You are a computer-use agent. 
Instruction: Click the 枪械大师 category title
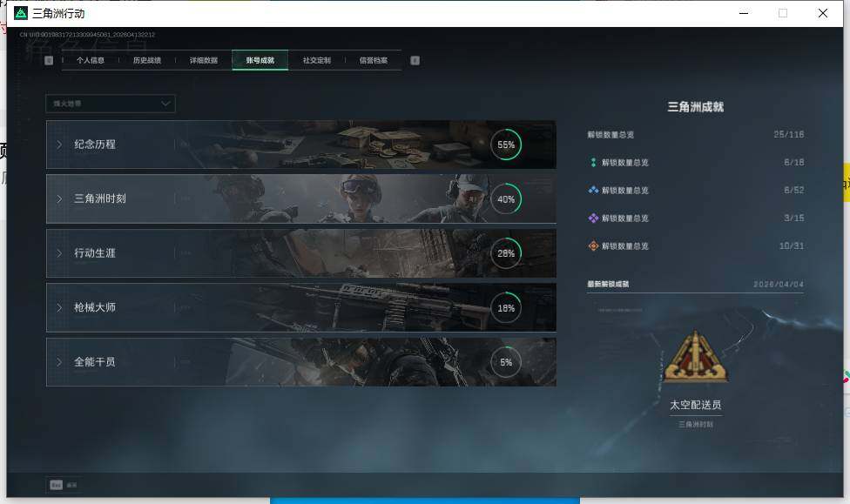pyautogui.click(x=95, y=307)
